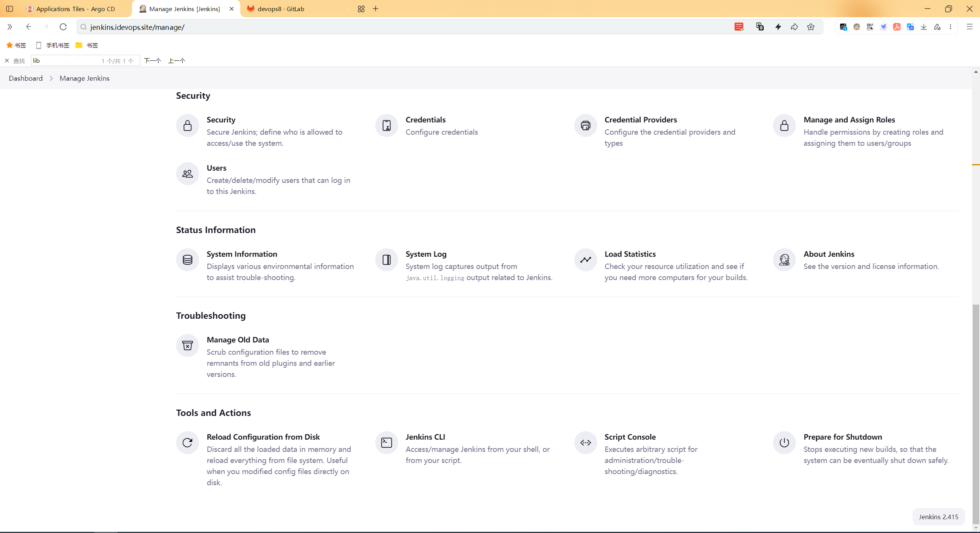Open the Users people icon
Image resolution: width=980 pixels, height=533 pixels.
click(187, 174)
